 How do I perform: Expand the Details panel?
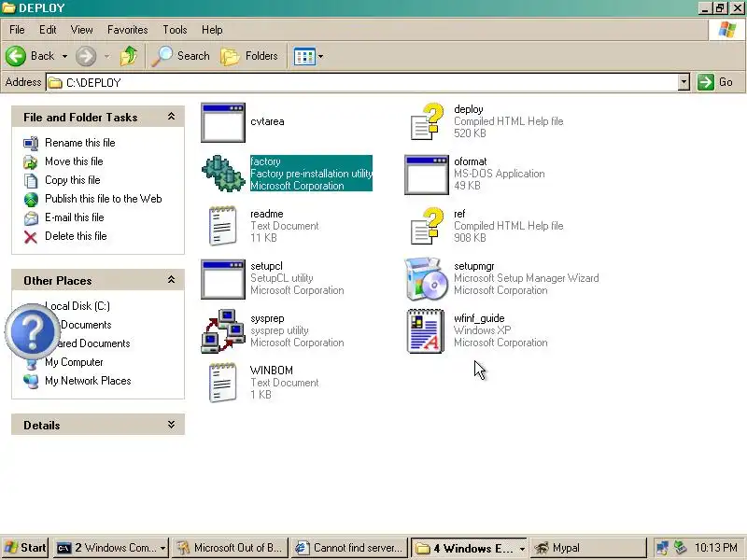(172, 425)
